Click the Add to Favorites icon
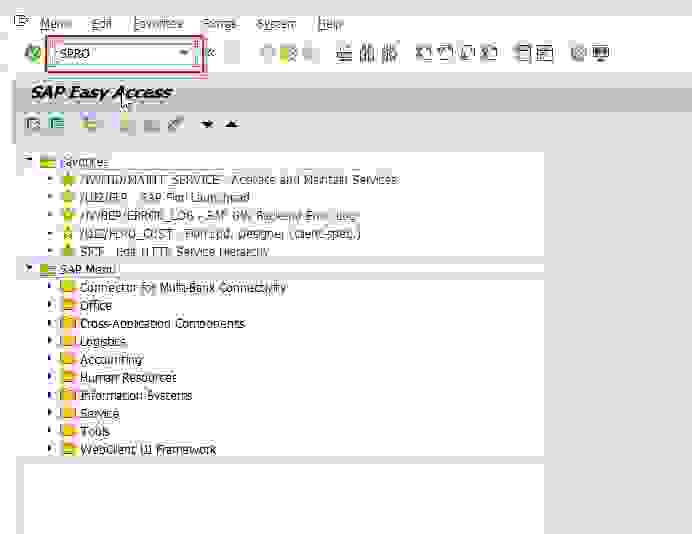This screenshot has width=692, height=534. click(124, 124)
